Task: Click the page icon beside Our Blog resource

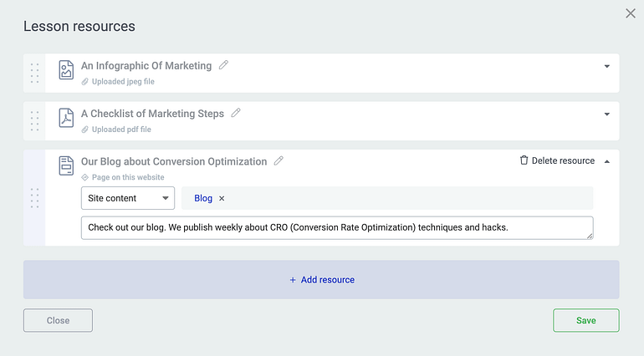Action: point(66,165)
